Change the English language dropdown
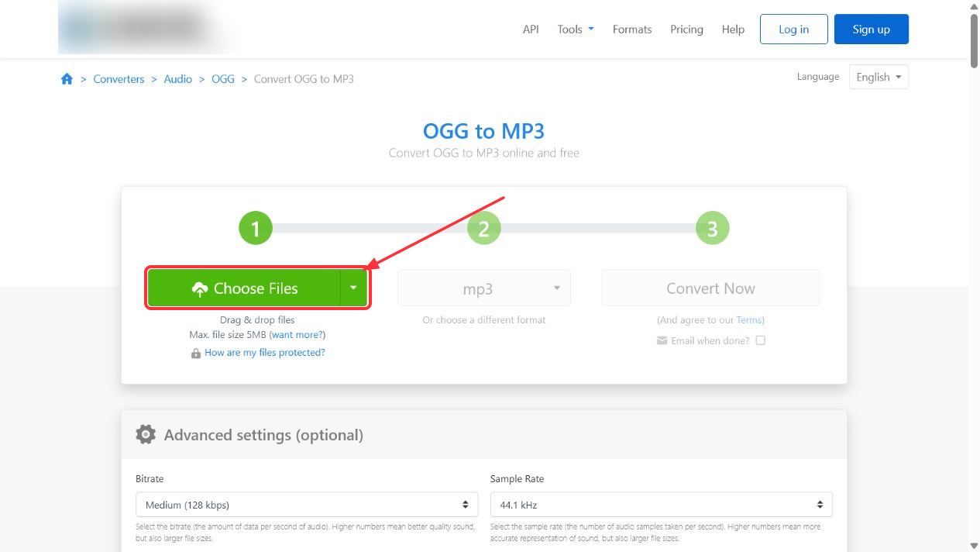 tap(879, 77)
